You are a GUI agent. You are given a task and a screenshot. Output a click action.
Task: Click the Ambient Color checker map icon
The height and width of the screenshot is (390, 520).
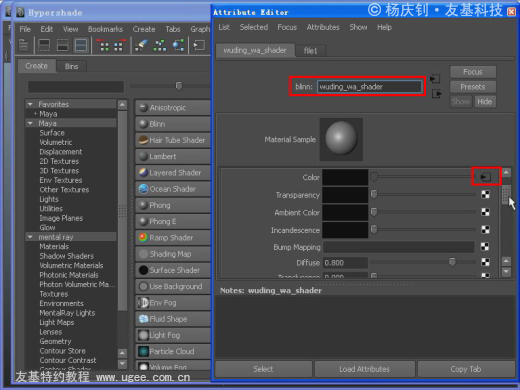[x=485, y=212]
